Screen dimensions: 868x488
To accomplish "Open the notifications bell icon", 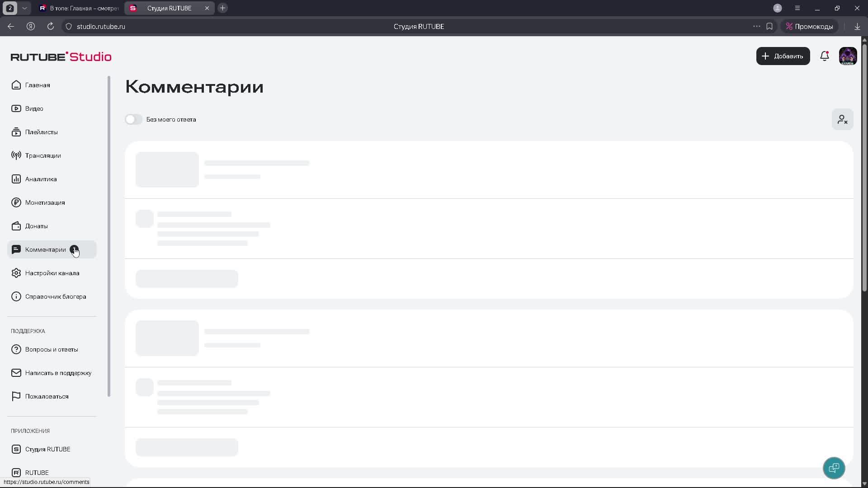I will [824, 56].
